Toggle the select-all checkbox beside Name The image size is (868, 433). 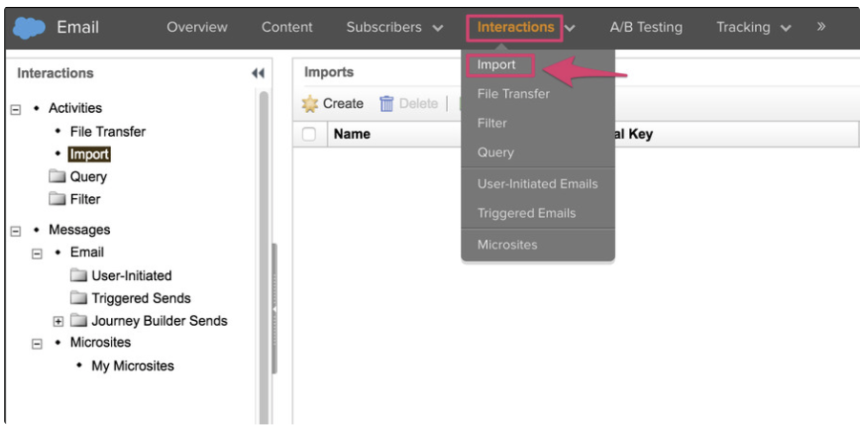coord(309,134)
